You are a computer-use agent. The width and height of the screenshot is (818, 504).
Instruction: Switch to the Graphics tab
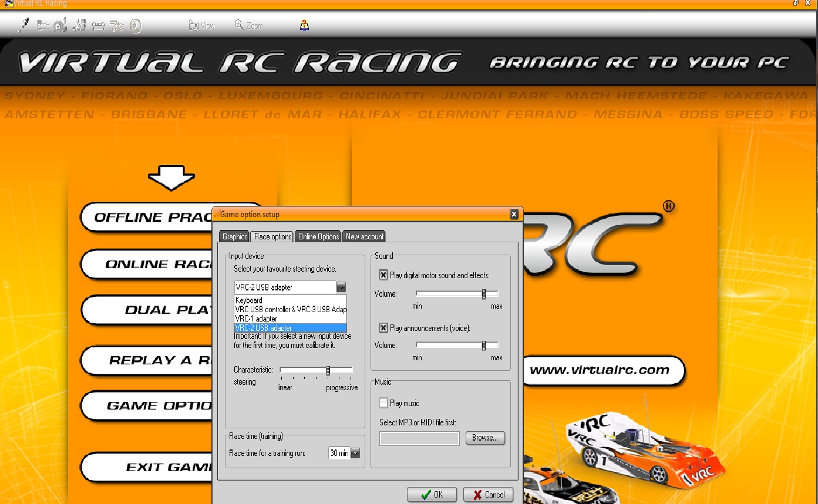point(235,236)
